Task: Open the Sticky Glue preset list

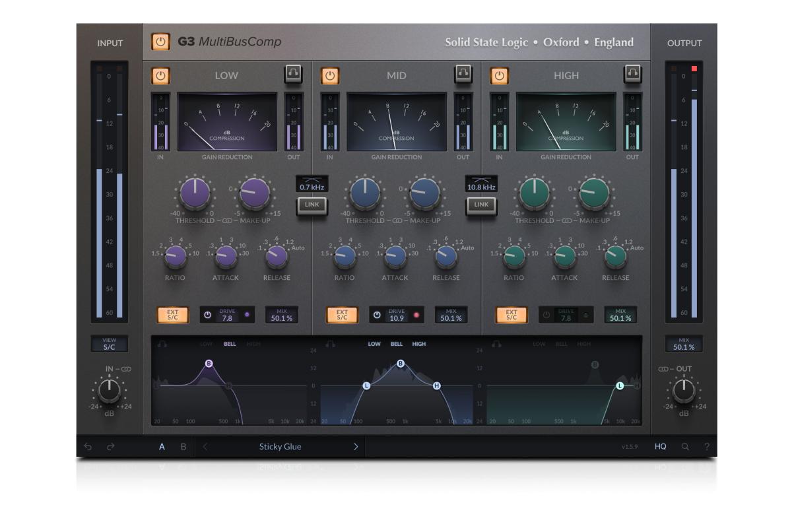Action: tap(280, 447)
